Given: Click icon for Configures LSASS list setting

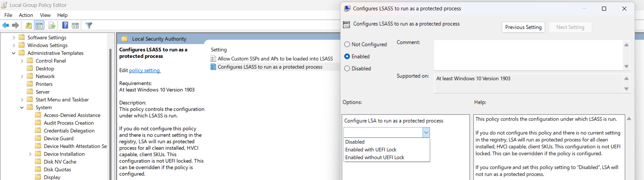Looking at the screenshot, I should (213, 67).
